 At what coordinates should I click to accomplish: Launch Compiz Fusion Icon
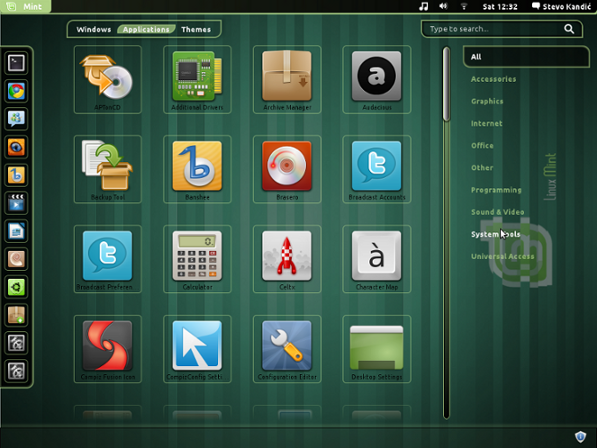click(108, 349)
